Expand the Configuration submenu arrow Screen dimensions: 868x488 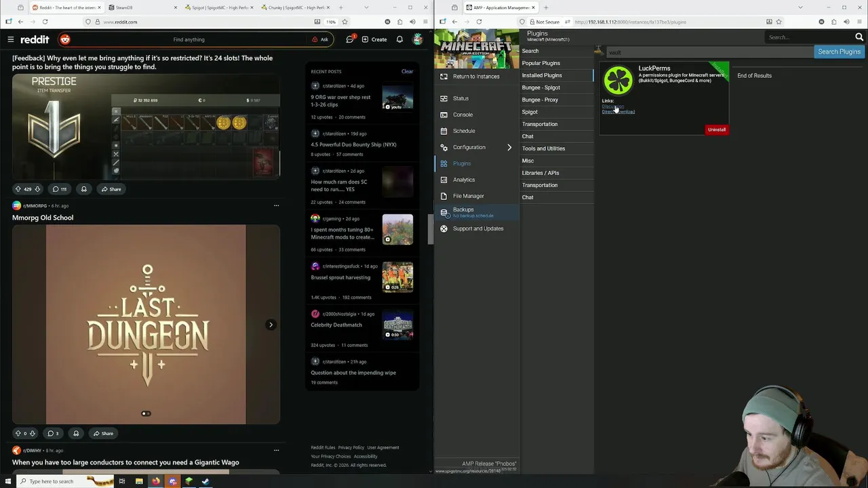point(509,147)
